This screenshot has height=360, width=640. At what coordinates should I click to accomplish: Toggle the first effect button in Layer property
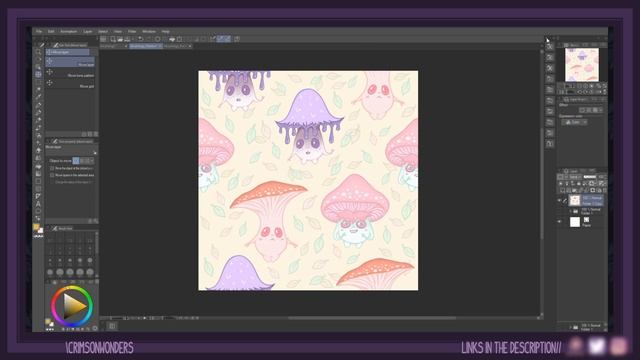click(x=583, y=110)
